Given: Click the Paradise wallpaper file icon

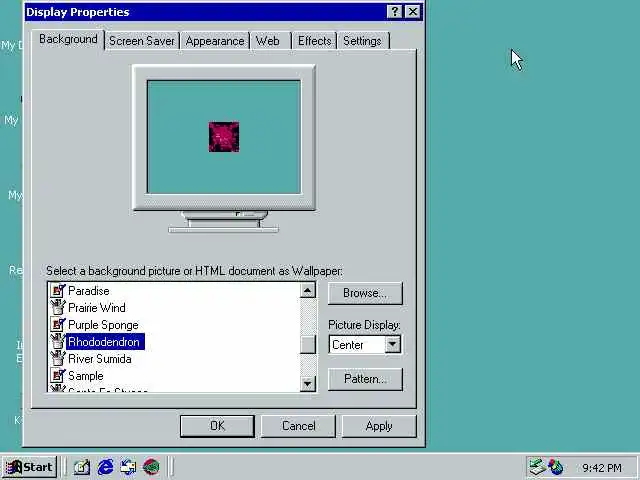Looking at the screenshot, I should pos(58,291).
